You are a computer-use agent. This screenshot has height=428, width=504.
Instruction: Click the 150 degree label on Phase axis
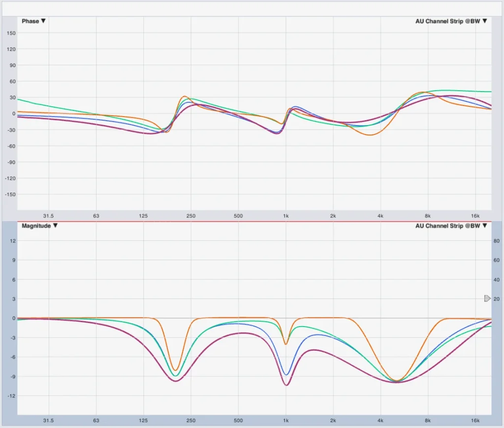tap(11, 33)
